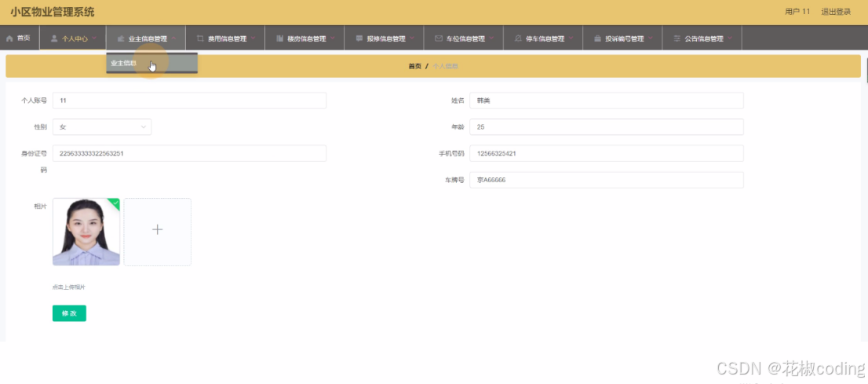This screenshot has height=384, width=868.
Task: Click the green checkmark badge on photo
Action: [115, 203]
